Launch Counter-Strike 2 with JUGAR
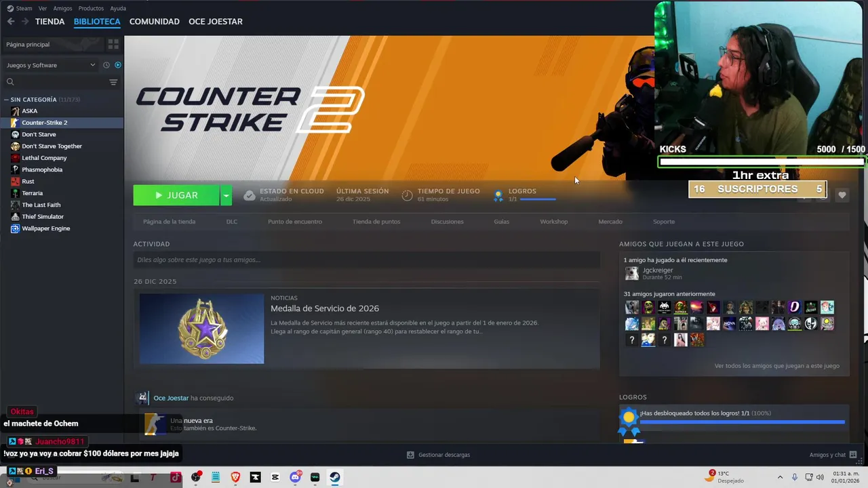868x488 pixels. pos(176,195)
